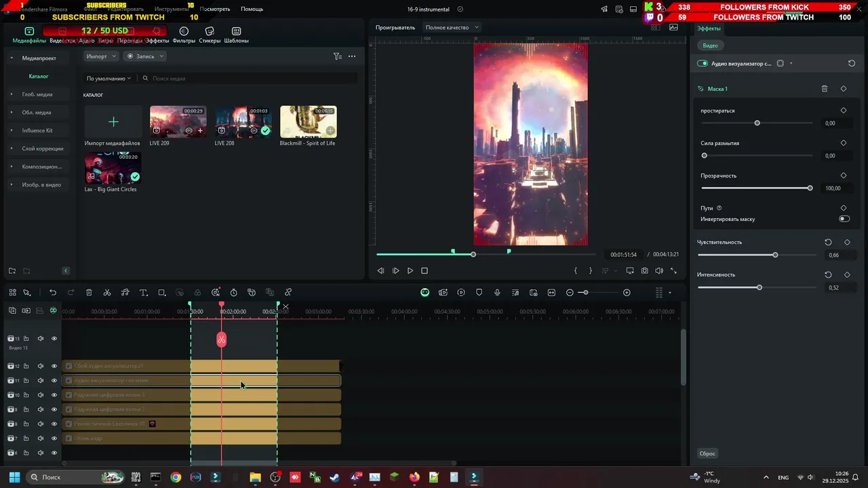This screenshot has width=868, height=488.
Task: Collapse the Медиапроект section
Action: (x=12, y=58)
